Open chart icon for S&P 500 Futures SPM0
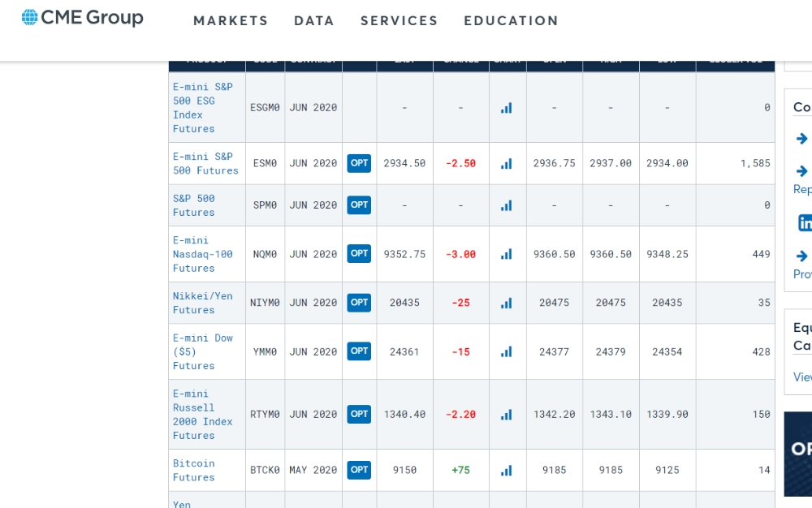812x508 pixels. [x=507, y=205]
